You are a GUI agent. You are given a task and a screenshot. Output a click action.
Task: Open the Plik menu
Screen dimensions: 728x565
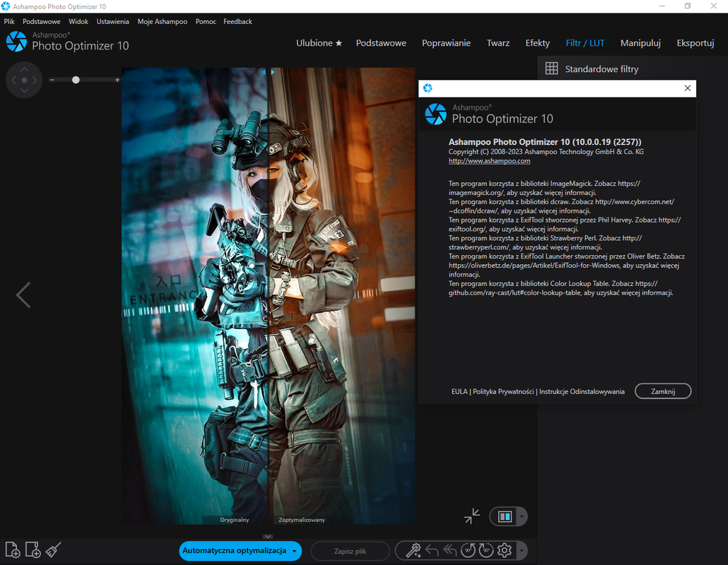pos(9,21)
